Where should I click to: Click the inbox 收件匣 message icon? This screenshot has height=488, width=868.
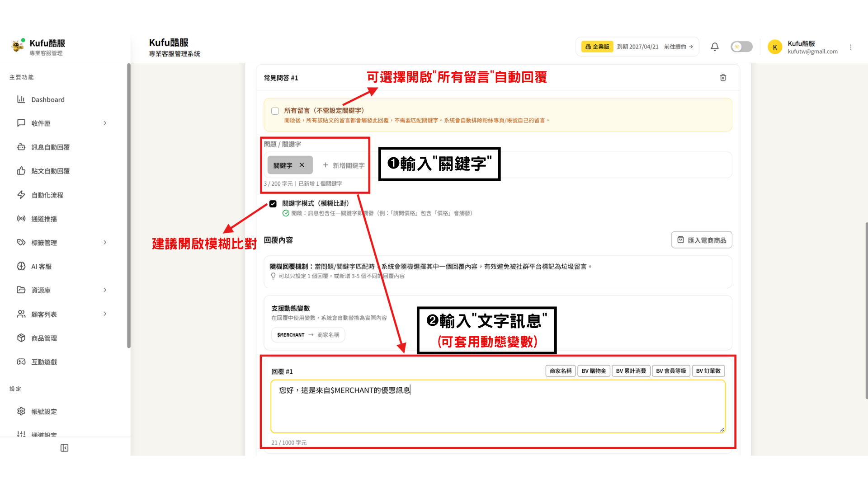tap(21, 123)
